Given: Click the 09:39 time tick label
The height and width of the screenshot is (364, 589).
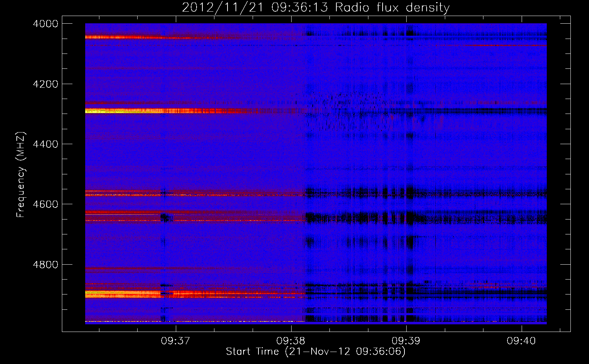Looking at the screenshot, I should [406, 341].
